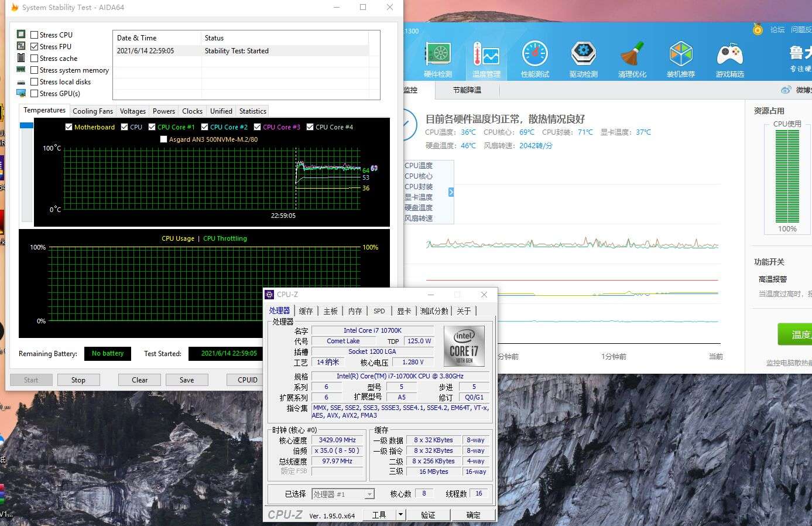The width and height of the screenshot is (812, 526).
Task: Click the 高温报警 label in Lu Master
Action: click(773, 279)
